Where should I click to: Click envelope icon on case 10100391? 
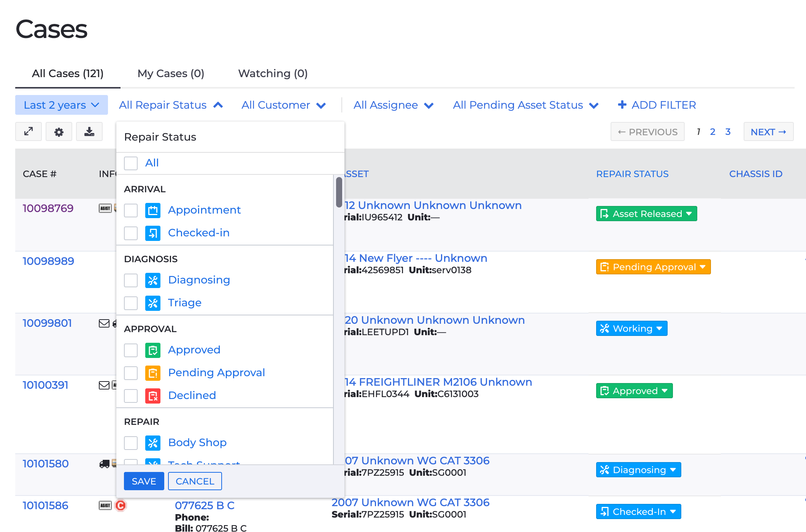[104, 385]
